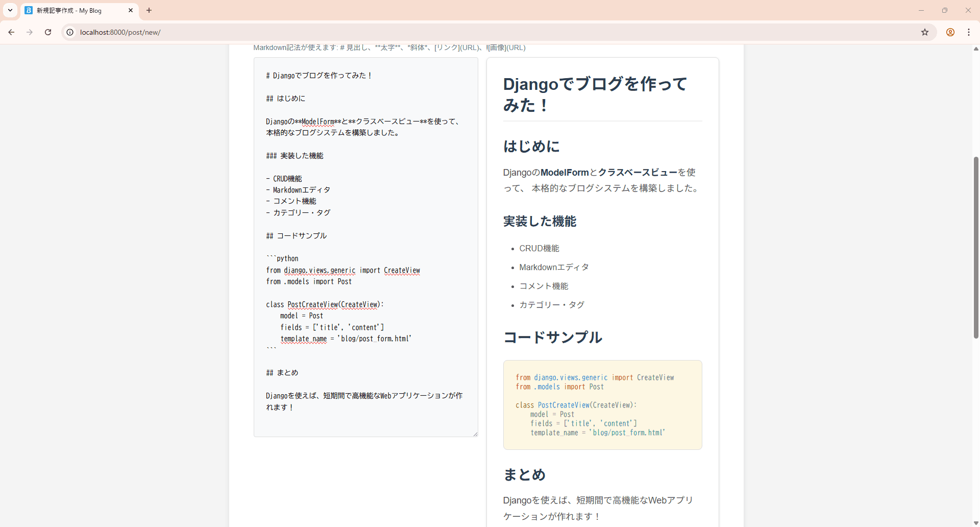The image size is (980, 527).
Task: Click '- Markdownエディタ' line in the editor
Action: click(298, 190)
